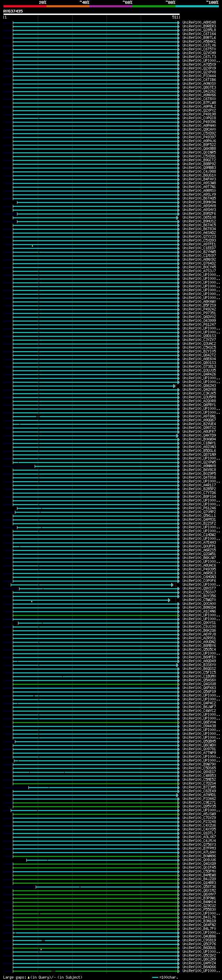Click the label UniRef100_Q4KTD9
This screenshot has width=222, height=980.
199,436
